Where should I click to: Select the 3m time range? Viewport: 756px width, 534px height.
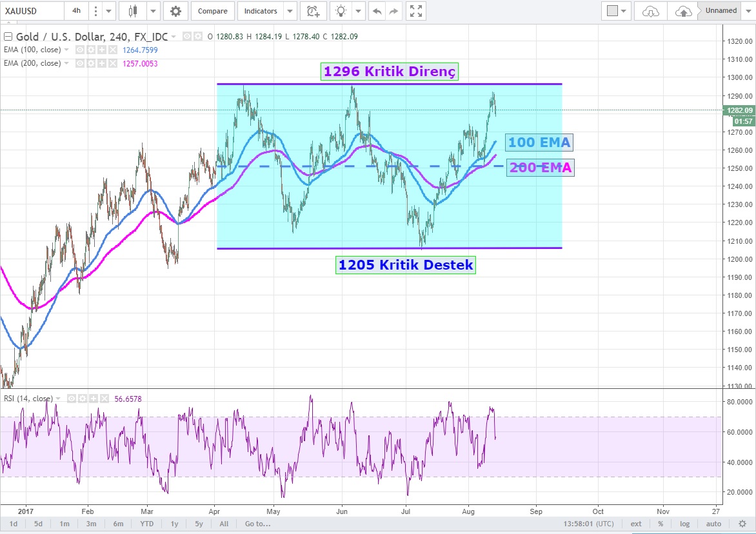point(91,524)
